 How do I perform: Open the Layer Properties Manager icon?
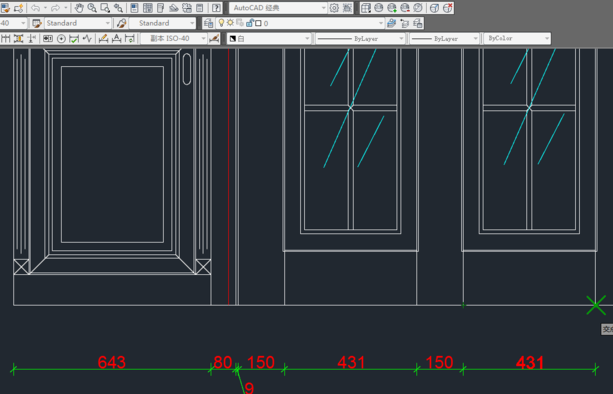pos(208,23)
